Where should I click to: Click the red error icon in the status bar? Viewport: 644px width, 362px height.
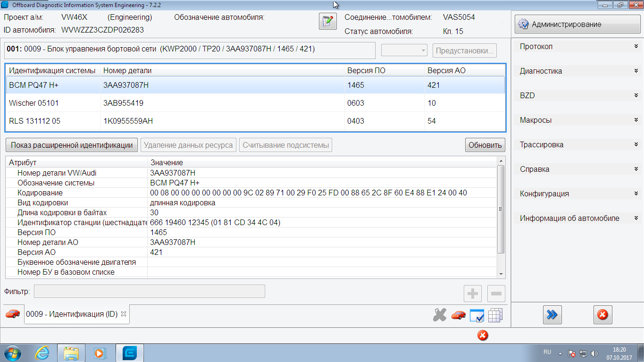tap(483, 335)
